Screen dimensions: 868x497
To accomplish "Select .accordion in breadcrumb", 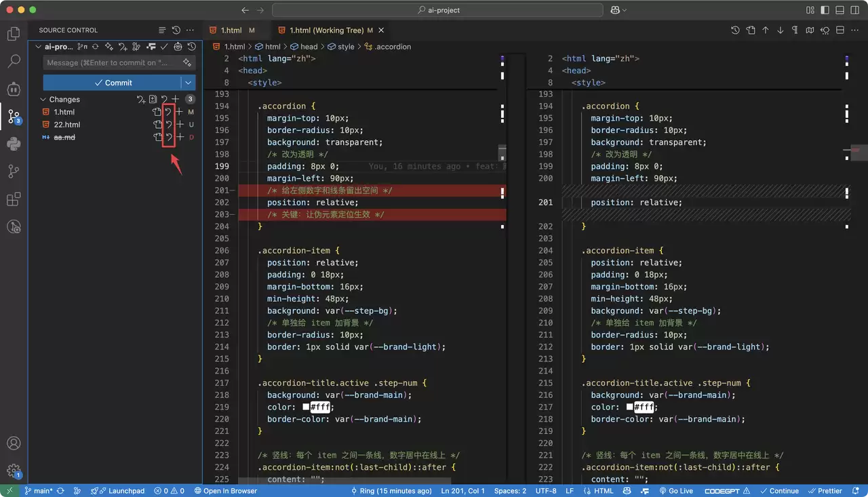I will pyautogui.click(x=388, y=47).
